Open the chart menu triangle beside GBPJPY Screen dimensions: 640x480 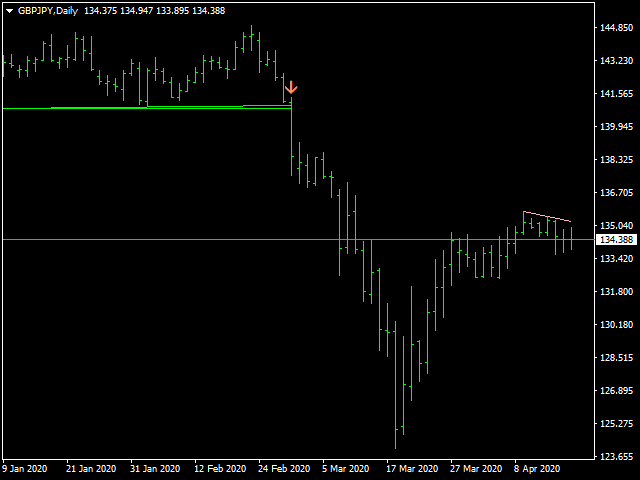[10, 10]
